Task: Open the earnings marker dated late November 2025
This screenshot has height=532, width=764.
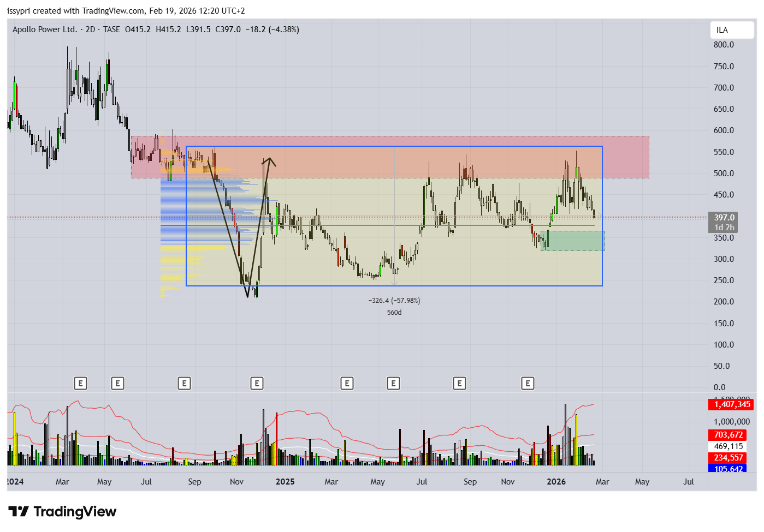Action: pos(528,384)
